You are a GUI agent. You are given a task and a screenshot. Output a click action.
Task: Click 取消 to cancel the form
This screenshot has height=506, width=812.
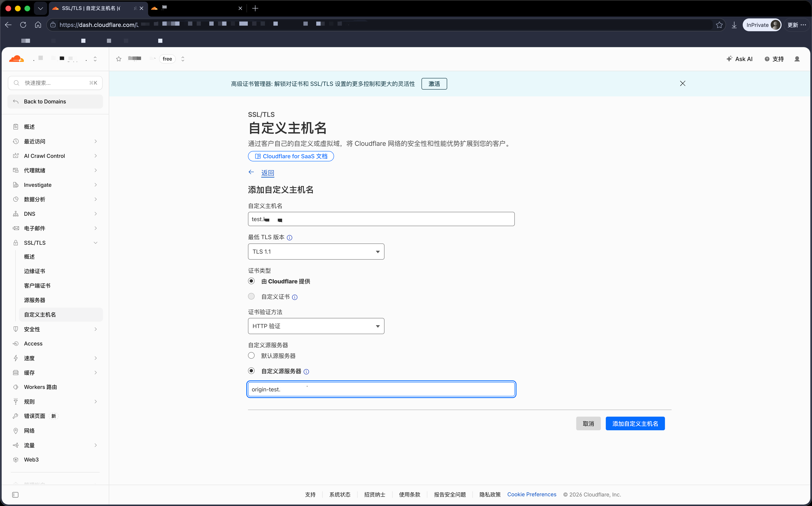tap(588, 424)
